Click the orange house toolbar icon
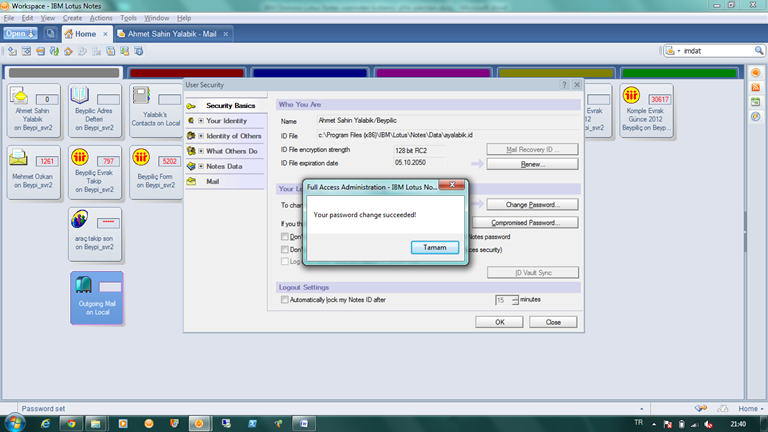Viewport: 768px width, 432px height. [x=68, y=51]
